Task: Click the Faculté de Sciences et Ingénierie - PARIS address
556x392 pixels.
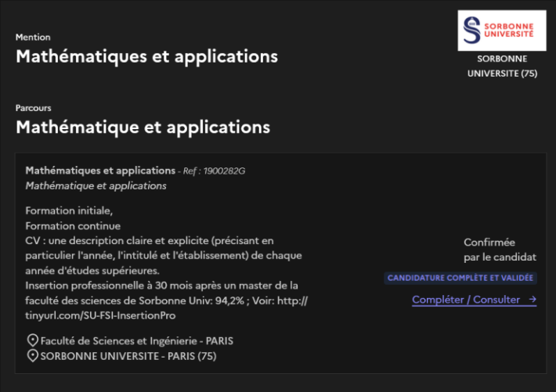Action: click(137, 341)
